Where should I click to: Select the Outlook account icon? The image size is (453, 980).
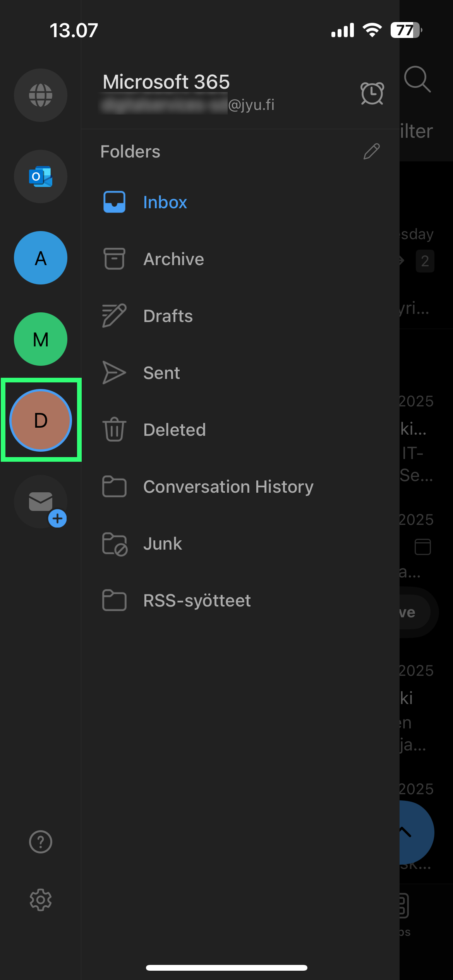(x=41, y=176)
